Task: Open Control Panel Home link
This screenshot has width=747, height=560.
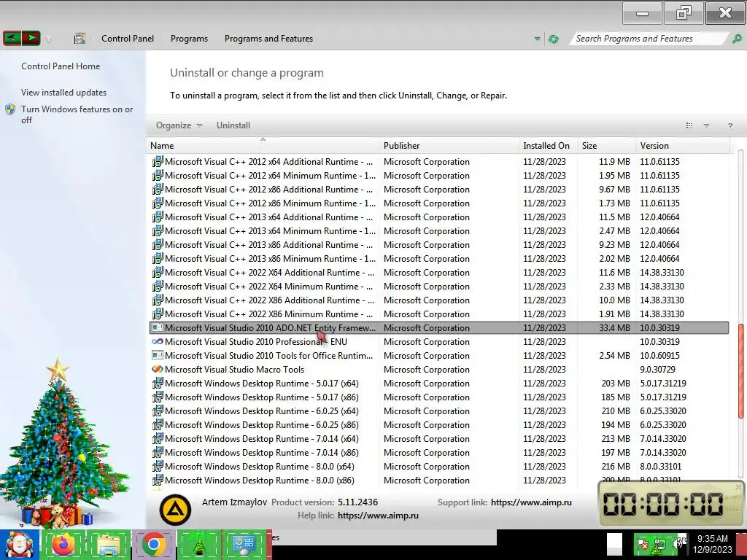Action: point(61,66)
